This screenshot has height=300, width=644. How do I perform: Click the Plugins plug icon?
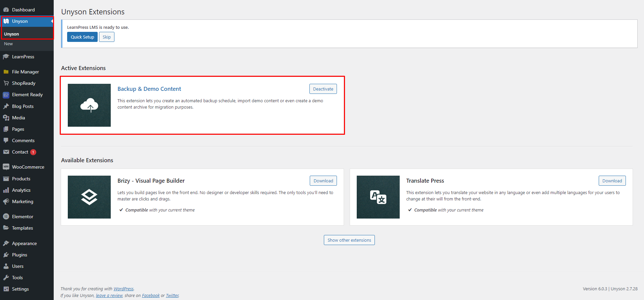6,255
